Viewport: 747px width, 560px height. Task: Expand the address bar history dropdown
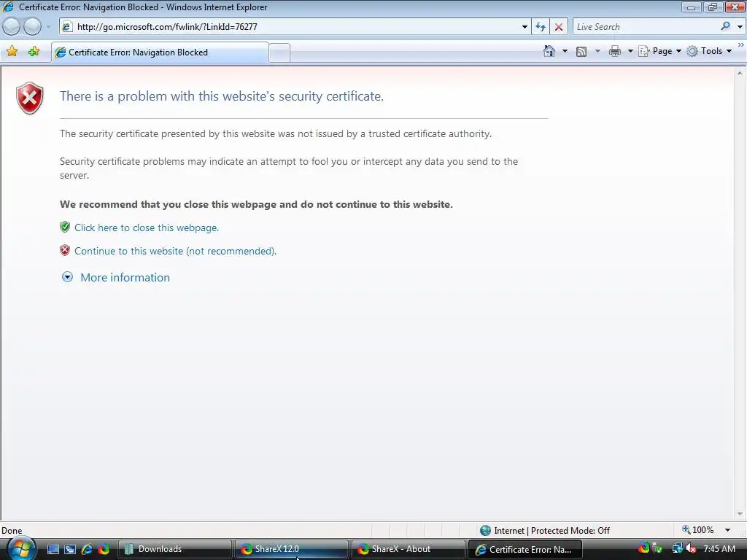(525, 27)
